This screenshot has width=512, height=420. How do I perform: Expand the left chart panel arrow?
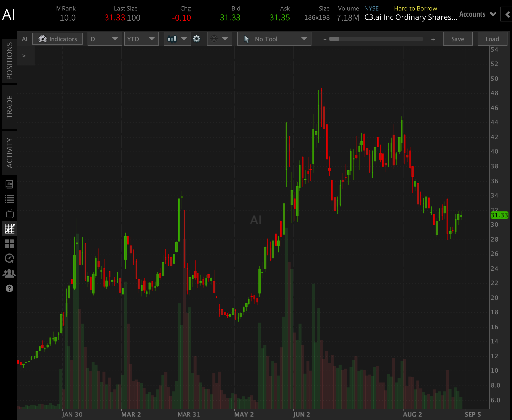pos(24,56)
